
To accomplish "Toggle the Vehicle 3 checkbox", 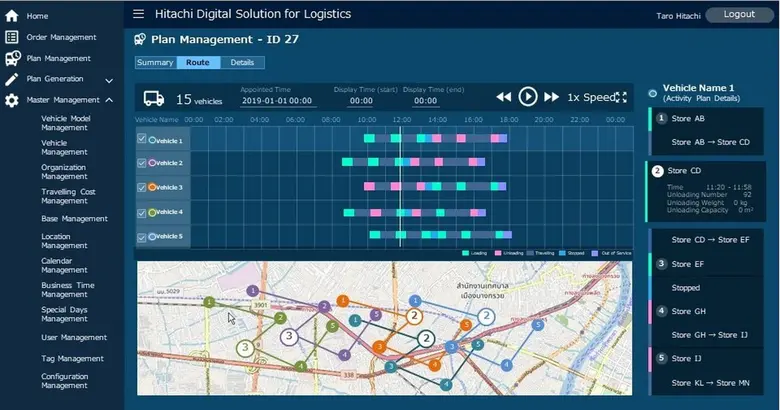I will tap(141, 187).
